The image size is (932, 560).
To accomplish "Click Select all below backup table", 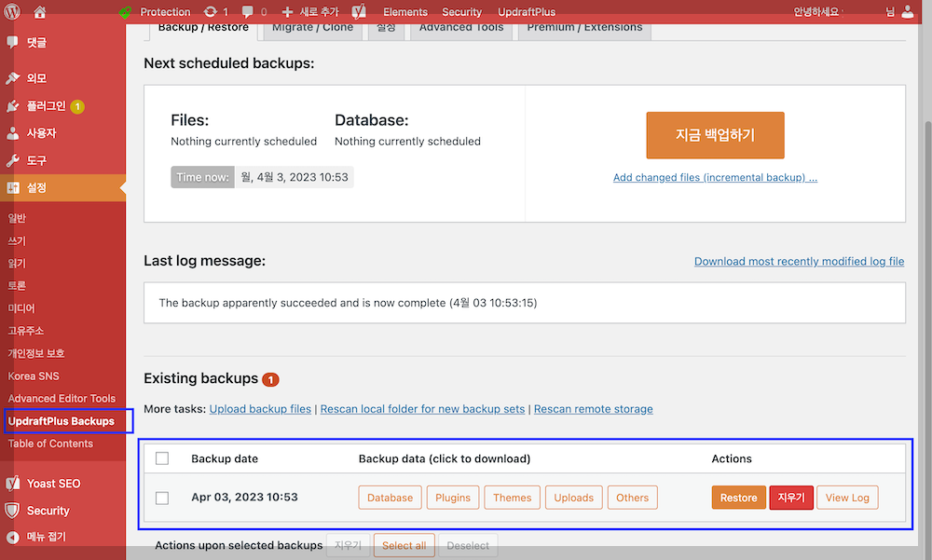I will pyautogui.click(x=404, y=545).
